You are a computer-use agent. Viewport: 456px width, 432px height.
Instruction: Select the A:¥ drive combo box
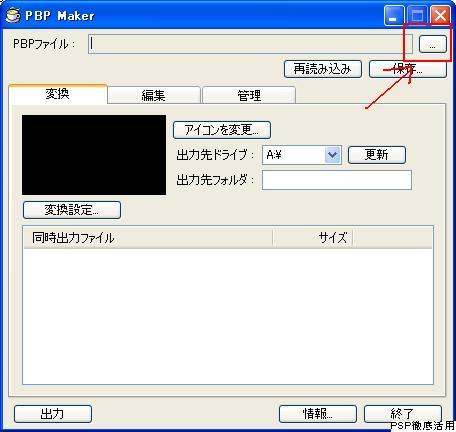302,155
